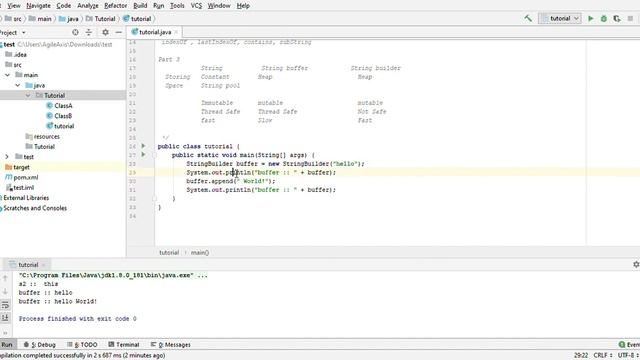Expand the test folder chevron
Viewport: 640px width, 360px height.
pos(7,157)
